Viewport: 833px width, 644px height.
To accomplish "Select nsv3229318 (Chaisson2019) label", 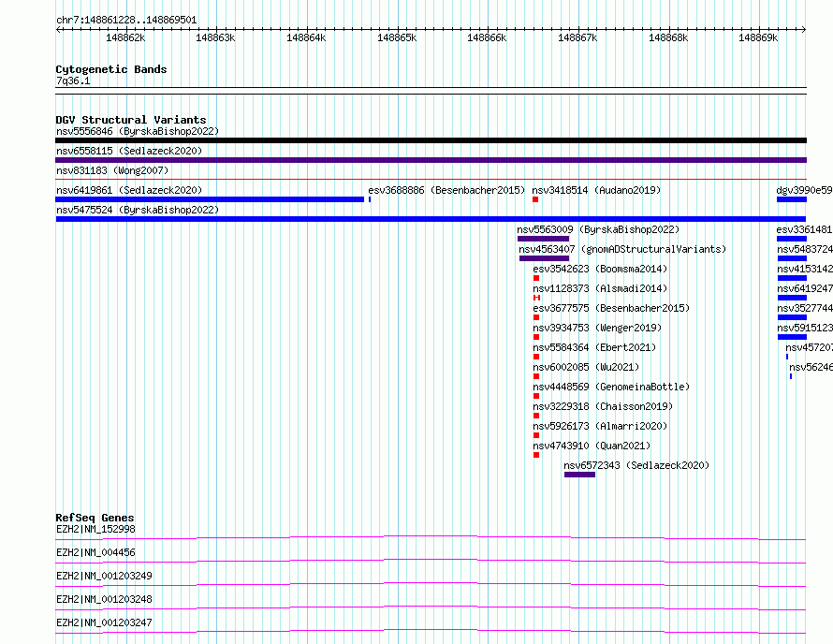I will click(603, 406).
